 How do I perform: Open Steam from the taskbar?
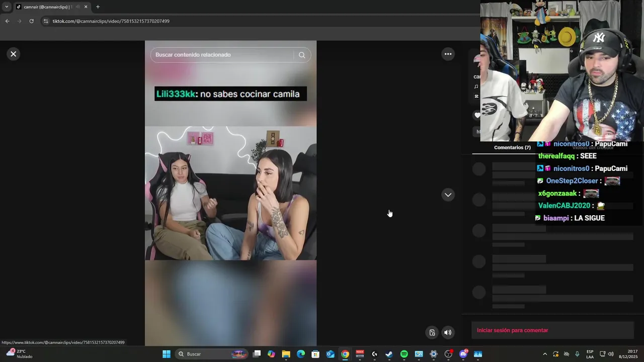click(x=389, y=354)
